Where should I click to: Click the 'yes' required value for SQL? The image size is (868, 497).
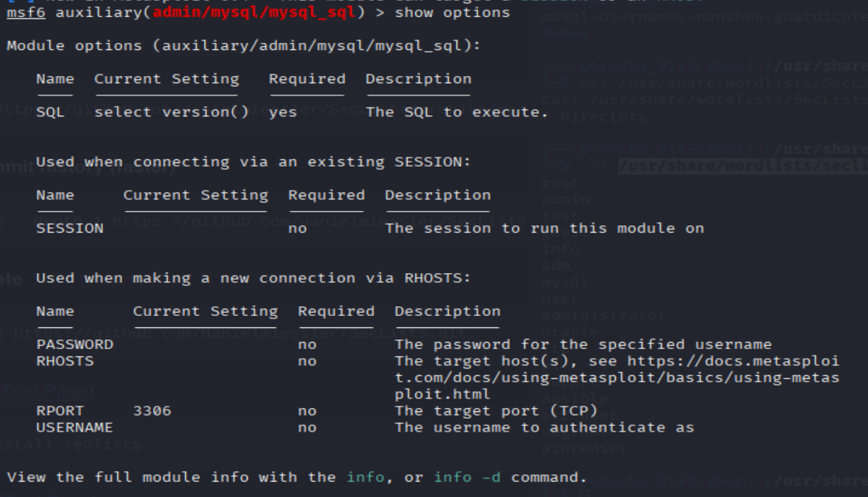tap(283, 112)
